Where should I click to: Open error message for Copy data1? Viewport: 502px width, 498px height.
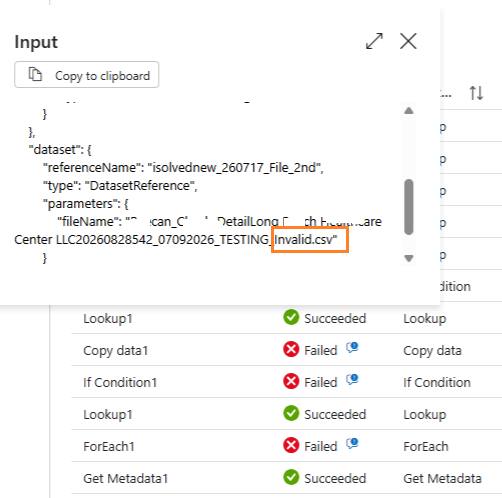352,348
